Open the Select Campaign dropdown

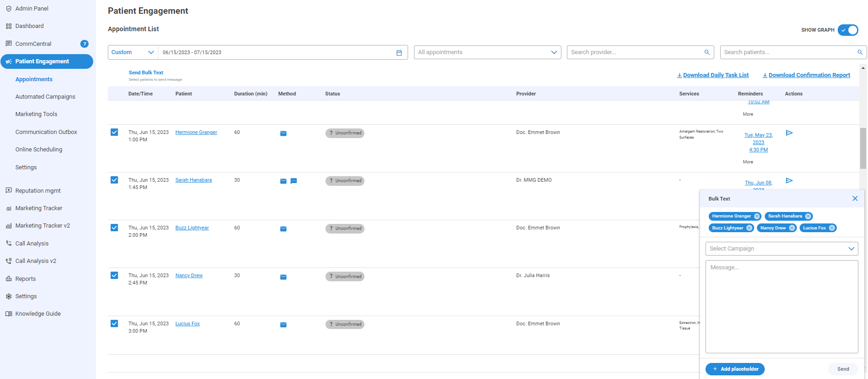click(781, 249)
